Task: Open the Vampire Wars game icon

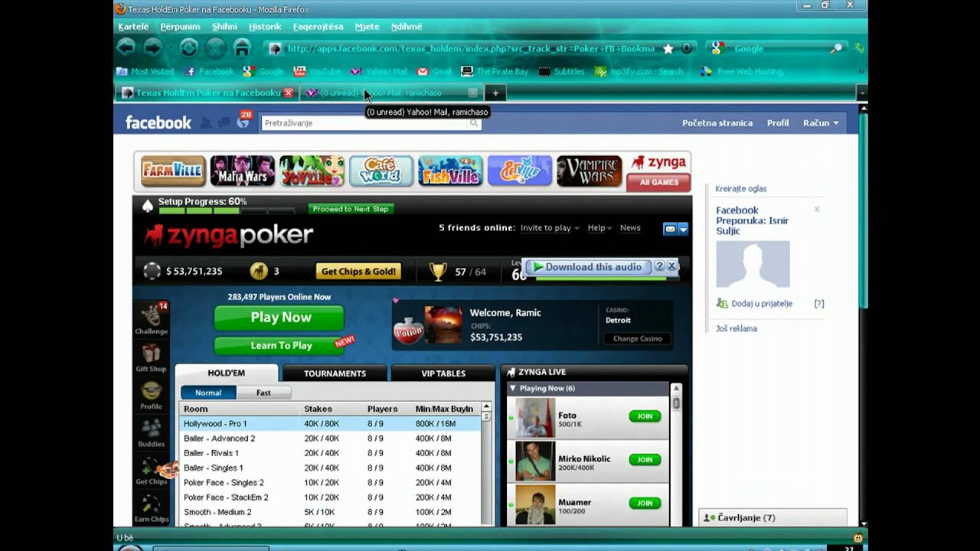Action: pyautogui.click(x=589, y=171)
